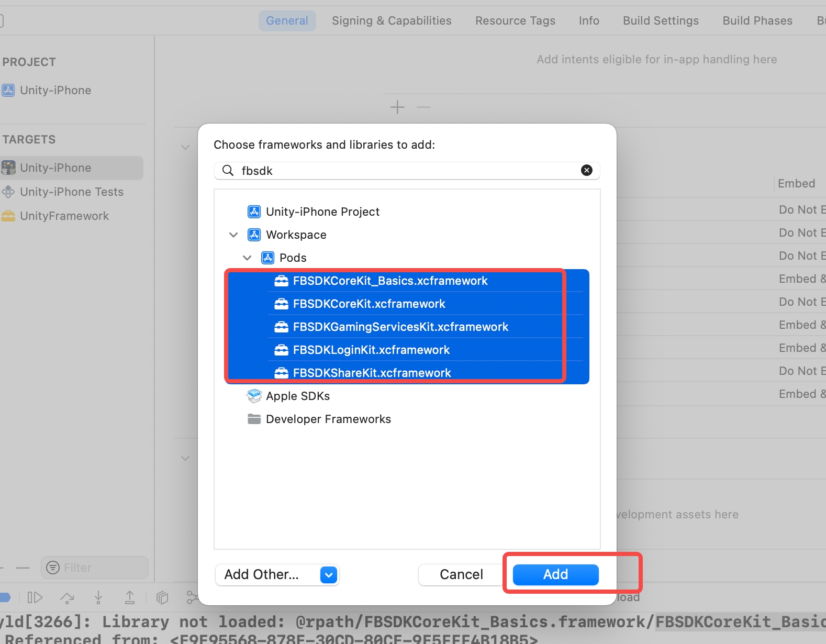The image size is (826, 644).
Task: Click the FBSDKGamingServicesKit toolbox icon
Action: [281, 327]
